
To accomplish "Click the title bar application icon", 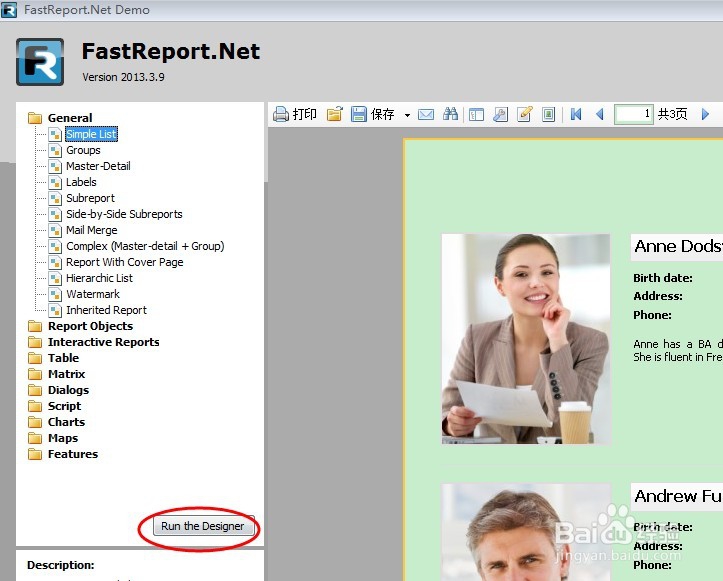I will coord(9,10).
